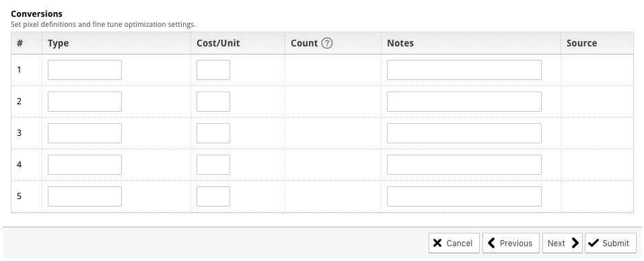Select the Notes field in row 2

(x=464, y=102)
